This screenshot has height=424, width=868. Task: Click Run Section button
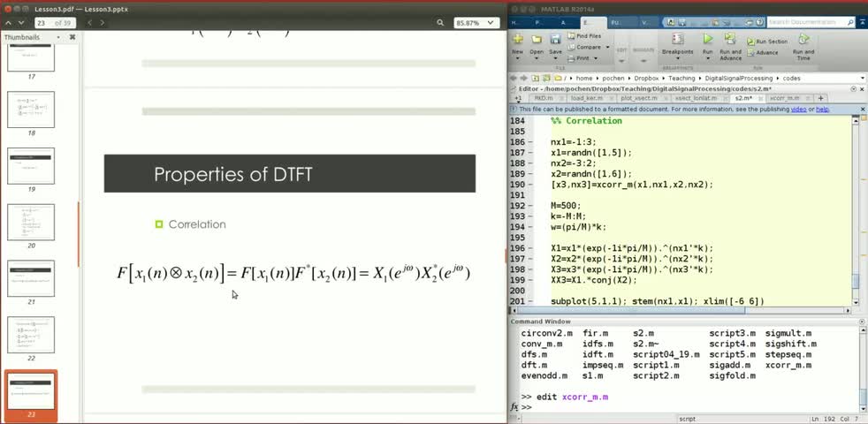[767, 42]
